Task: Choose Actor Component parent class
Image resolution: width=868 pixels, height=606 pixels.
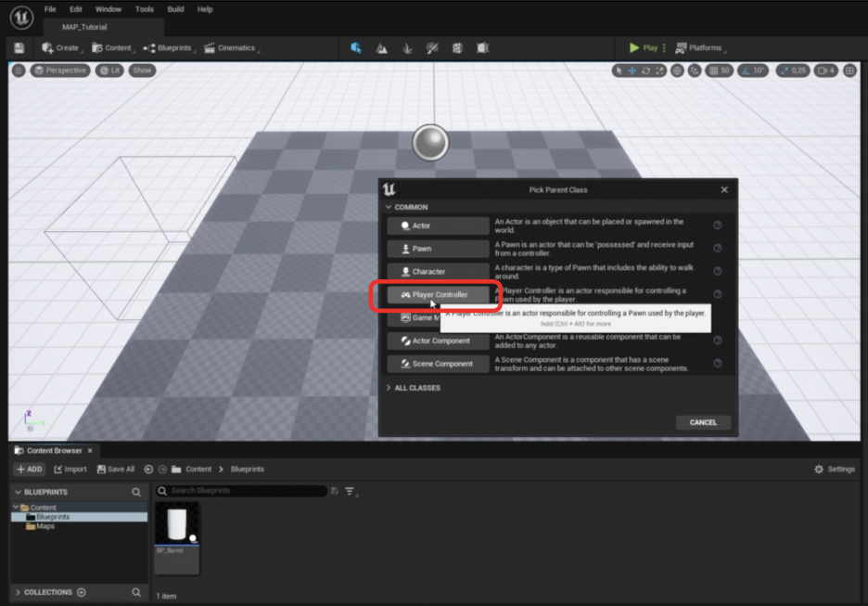Action: [438, 341]
